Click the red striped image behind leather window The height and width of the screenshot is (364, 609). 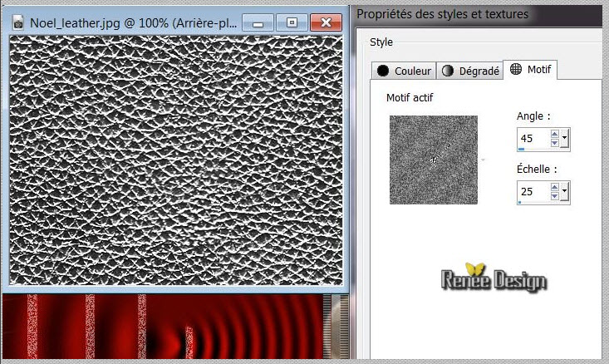click(x=163, y=327)
